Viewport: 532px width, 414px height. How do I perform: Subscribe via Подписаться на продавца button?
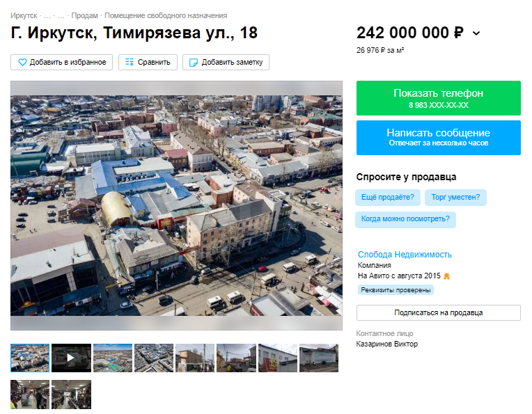coord(438,312)
